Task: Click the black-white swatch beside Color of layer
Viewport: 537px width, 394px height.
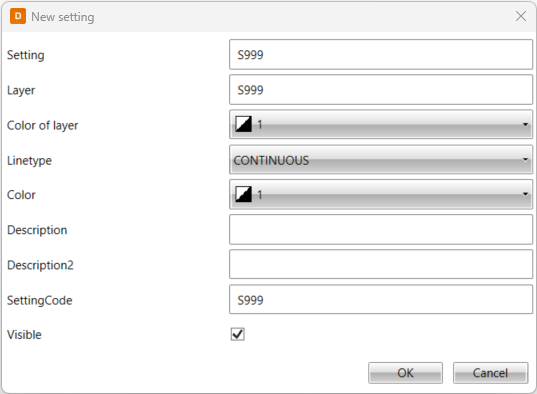Action: pos(243,124)
